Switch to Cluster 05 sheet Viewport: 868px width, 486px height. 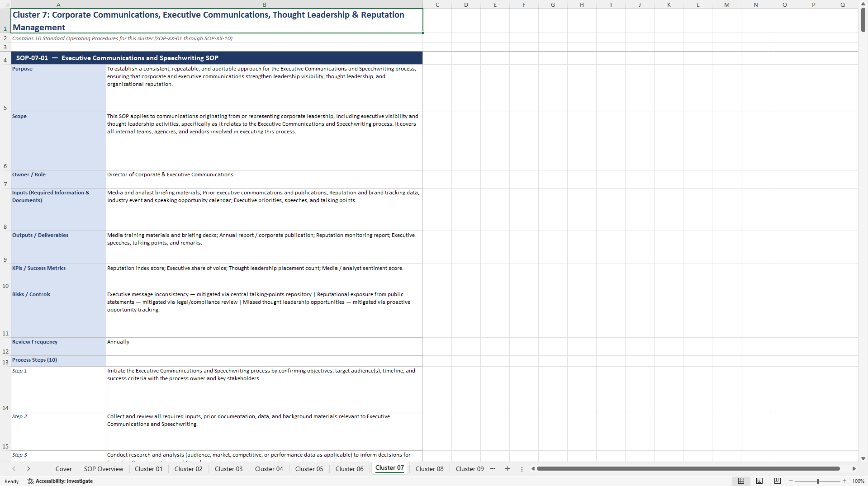(x=309, y=469)
